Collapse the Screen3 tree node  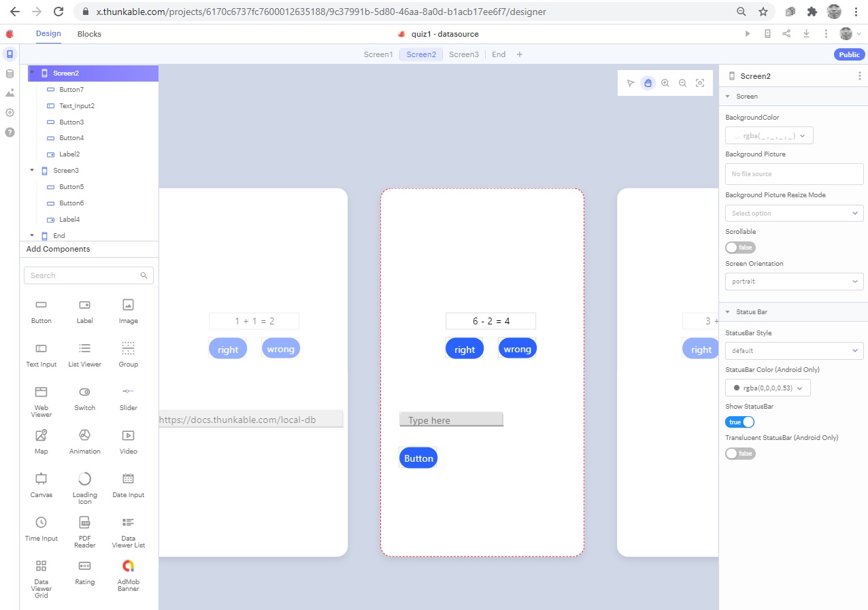[x=32, y=171]
